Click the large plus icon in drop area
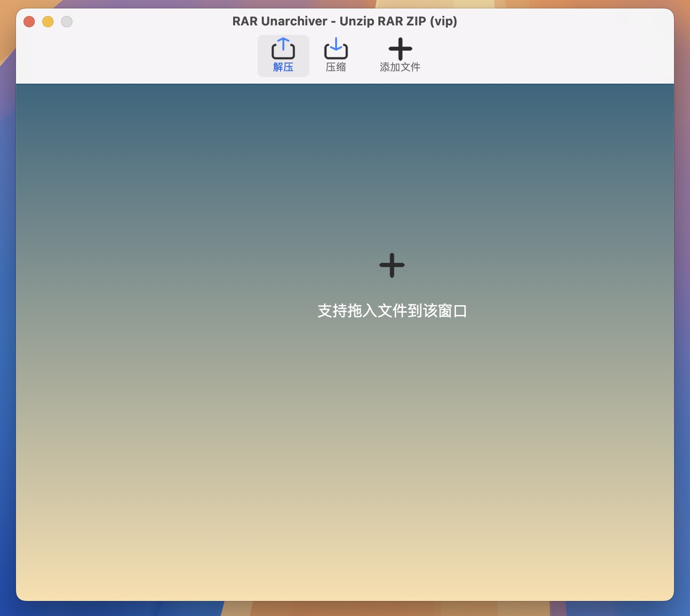 [x=392, y=265]
